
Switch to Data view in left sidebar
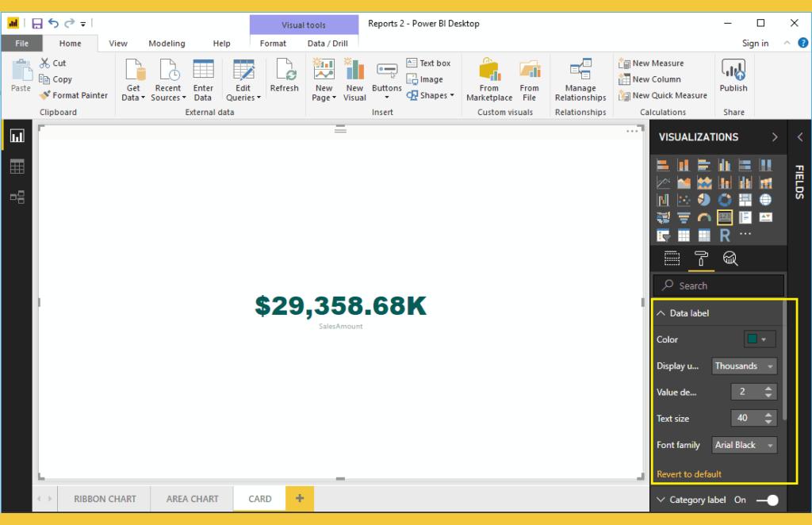(x=17, y=167)
